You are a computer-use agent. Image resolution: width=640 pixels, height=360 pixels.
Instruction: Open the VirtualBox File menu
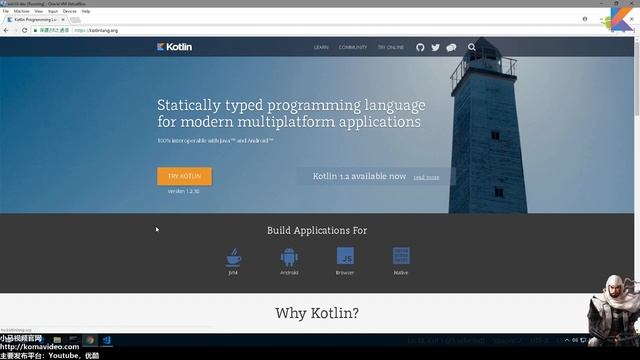(x=6, y=11)
